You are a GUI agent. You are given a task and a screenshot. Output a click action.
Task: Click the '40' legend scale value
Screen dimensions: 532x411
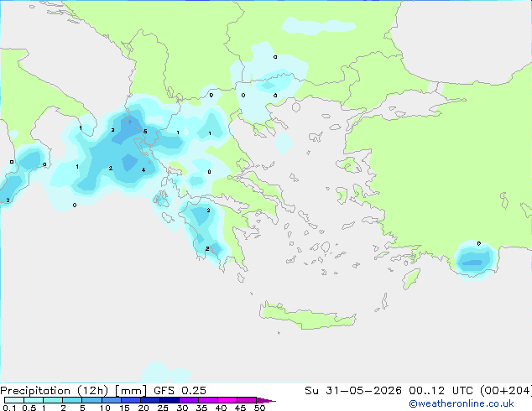[222, 408]
